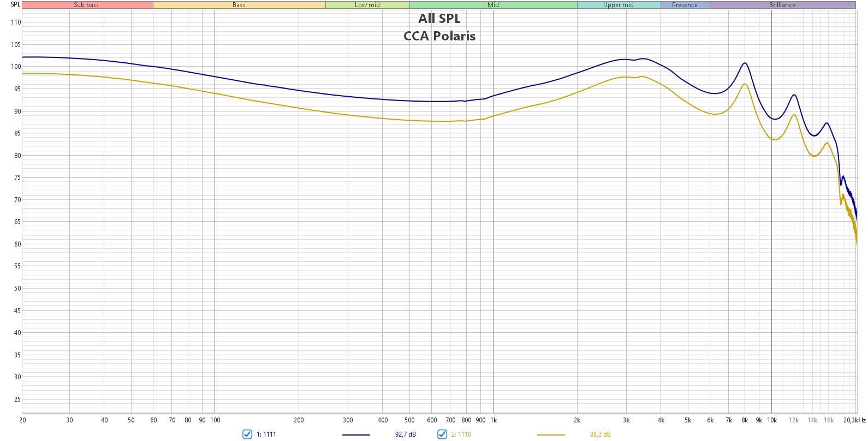Click the "2: 1110" legend label
This screenshot has width=868, height=441.
pyautogui.click(x=461, y=434)
